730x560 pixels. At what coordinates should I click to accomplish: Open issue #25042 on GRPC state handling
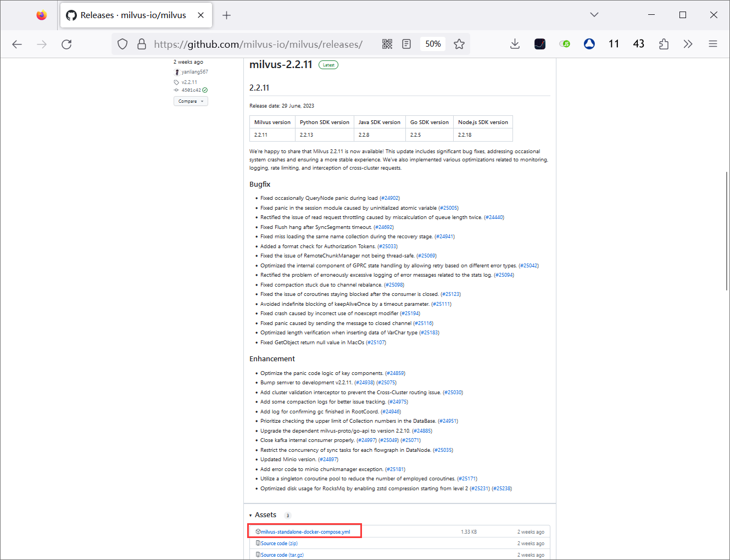(x=529, y=266)
